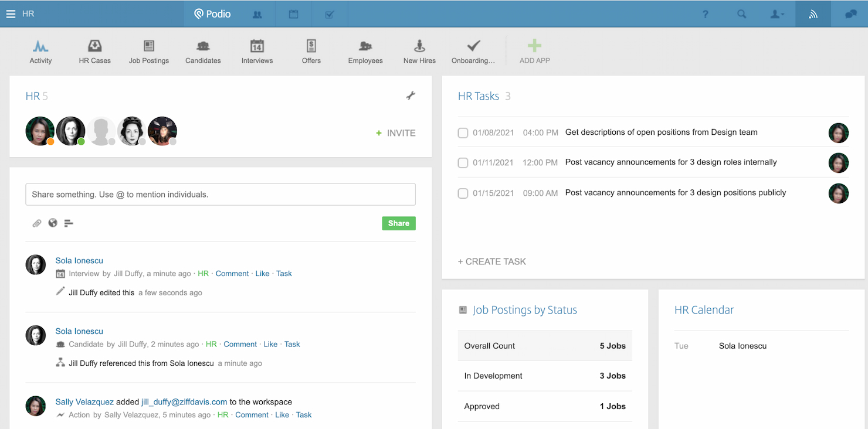Check task Post vacancy announcements internally
The height and width of the screenshot is (429, 868).
tap(463, 163)
